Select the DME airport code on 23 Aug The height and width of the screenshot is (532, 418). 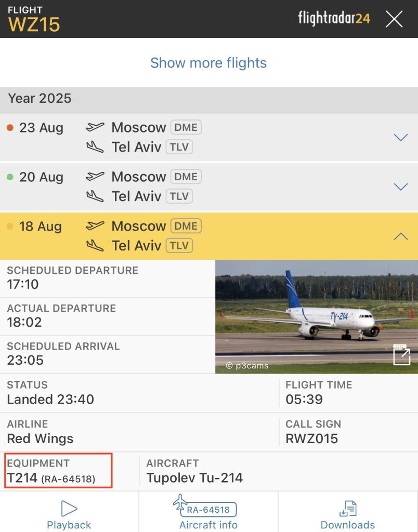[186, 127]
